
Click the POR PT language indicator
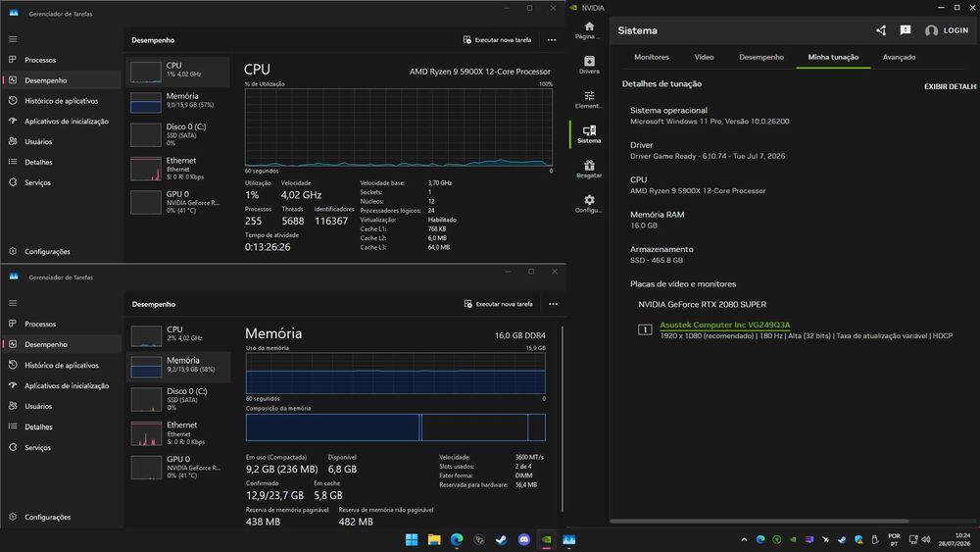(894, 539)
